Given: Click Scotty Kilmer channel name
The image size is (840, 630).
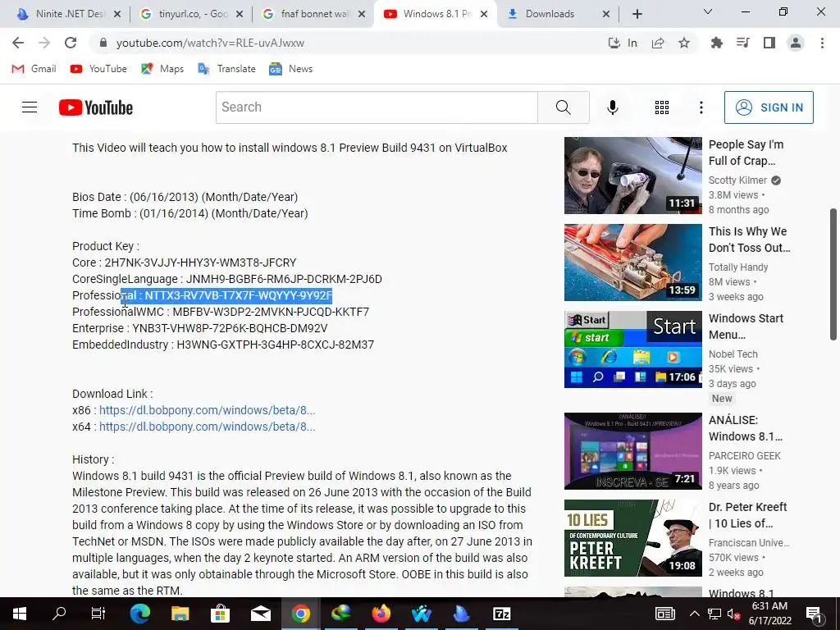Looking at the screenshot, I should click(737, 180).
